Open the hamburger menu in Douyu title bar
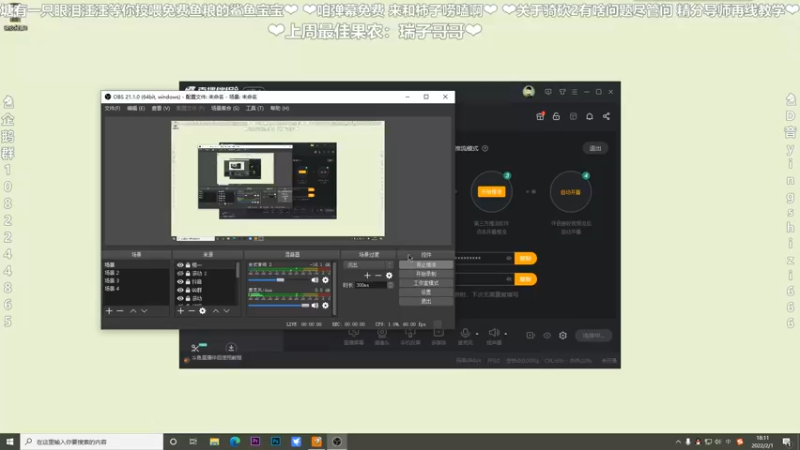This screenshot has height=450, width=800. tap(574, 92)
